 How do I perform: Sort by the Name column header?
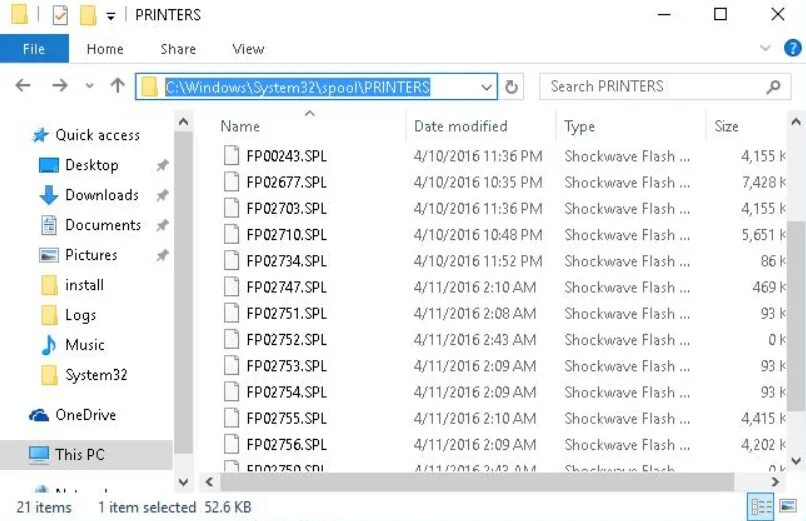240,126
